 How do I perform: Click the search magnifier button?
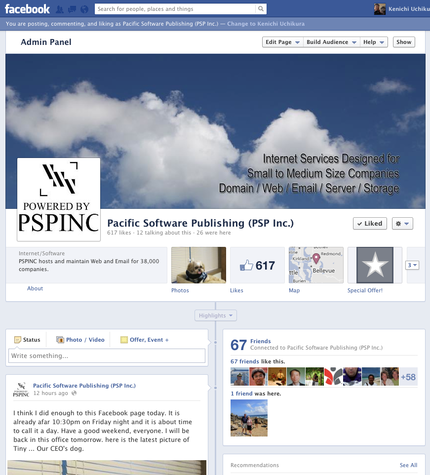pyautogui.click(x=261, y=9)
